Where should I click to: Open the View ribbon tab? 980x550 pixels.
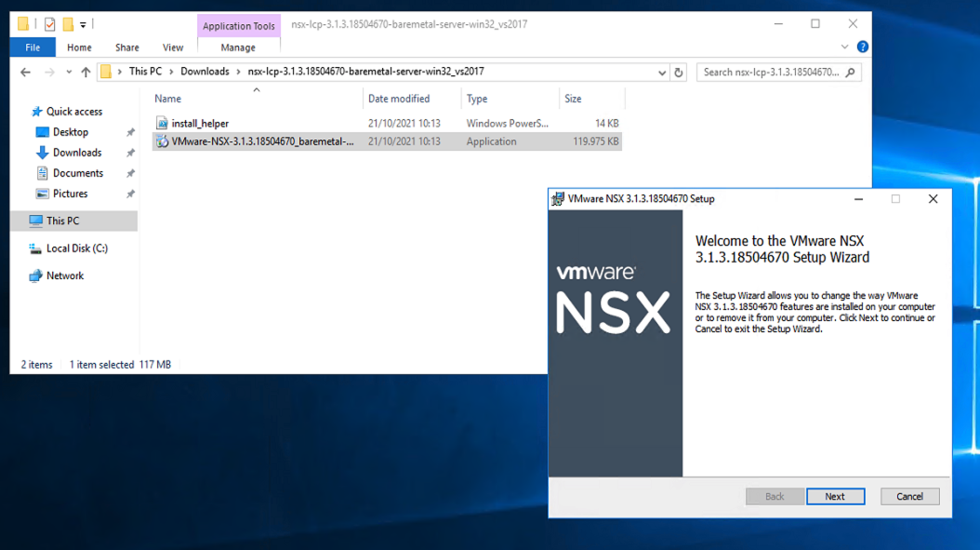tap(173, 47)
